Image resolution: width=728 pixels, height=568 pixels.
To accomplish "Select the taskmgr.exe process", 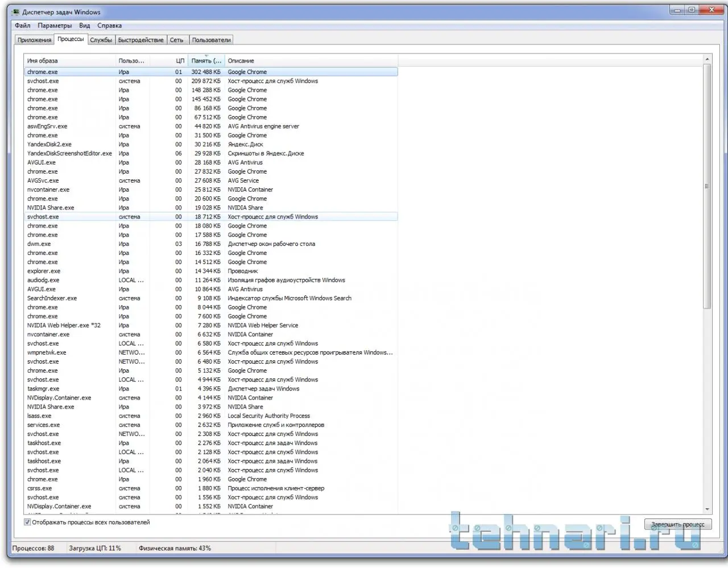I will tap(211, 389).
